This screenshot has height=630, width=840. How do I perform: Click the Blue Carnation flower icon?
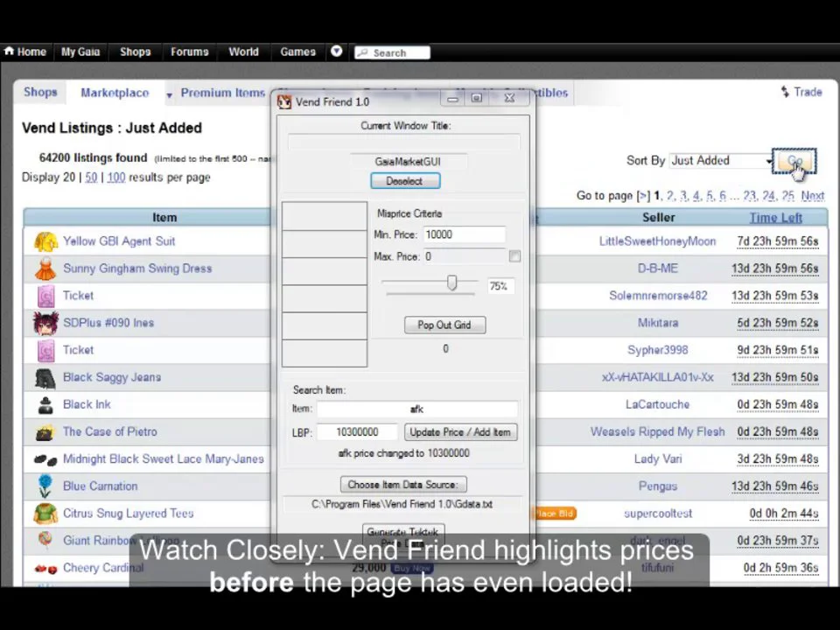[45, 486]
